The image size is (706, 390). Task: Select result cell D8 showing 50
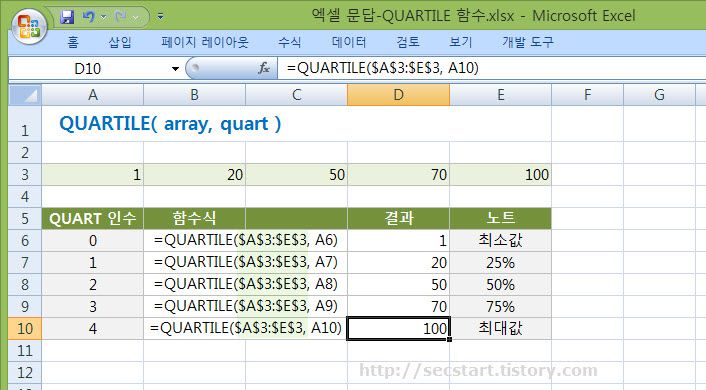click(x=398, y=285)
